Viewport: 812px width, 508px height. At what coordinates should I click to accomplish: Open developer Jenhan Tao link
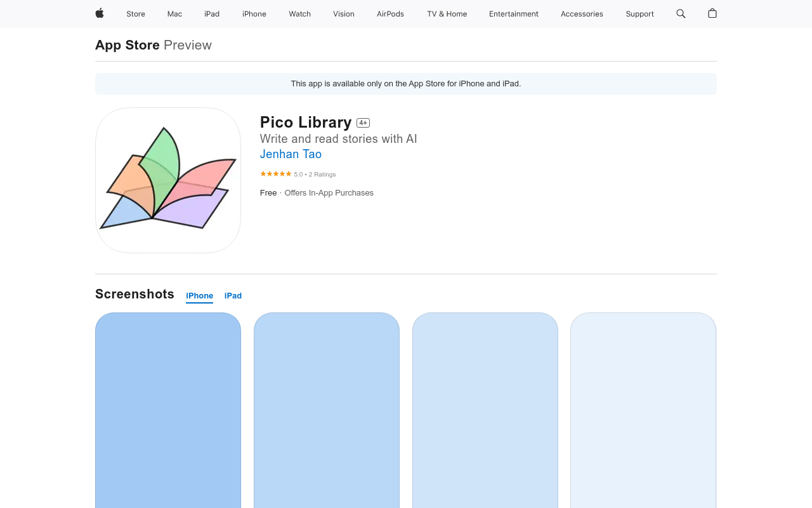click(x=291, y=154)
